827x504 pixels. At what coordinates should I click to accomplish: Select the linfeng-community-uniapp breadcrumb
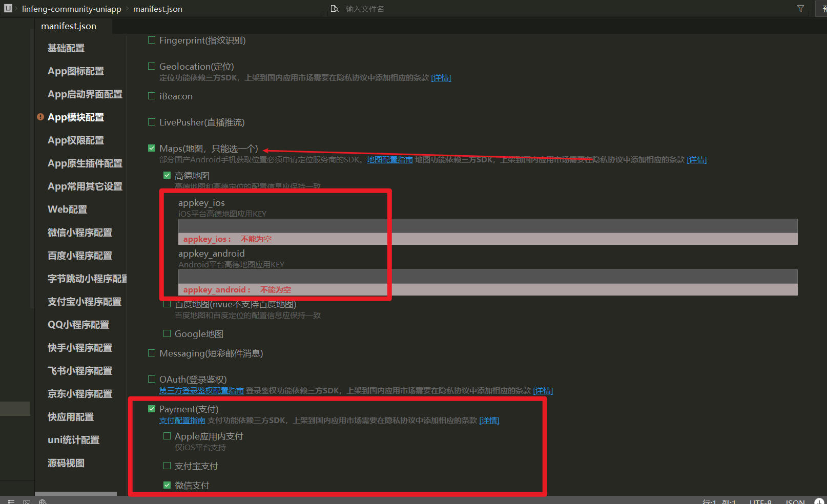[x=72, y=9]
